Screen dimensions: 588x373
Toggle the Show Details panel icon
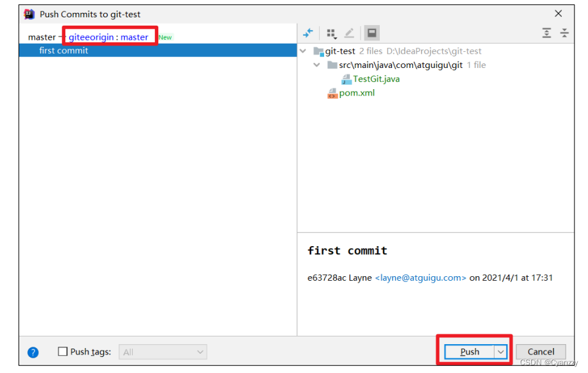click(x=372, y=33)
